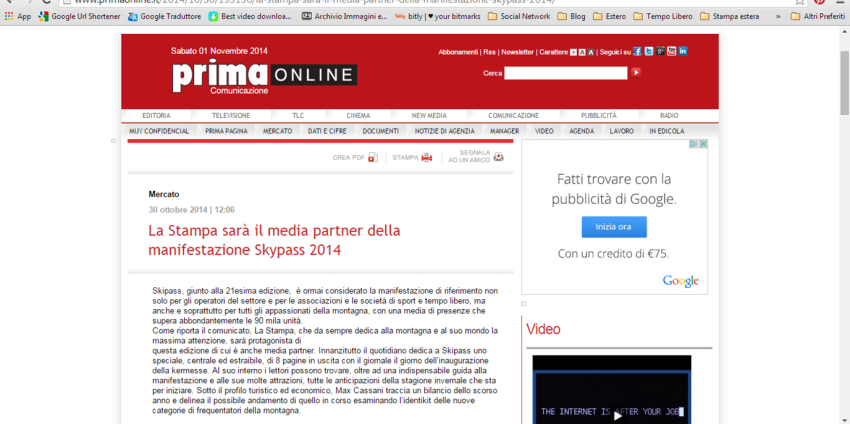Go to LAVORO menu item
Viewport: 850px width, 424px height.
coord(622,131)
